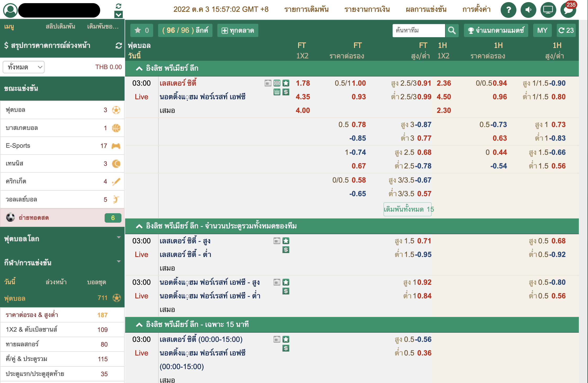The width and height of the screenshot is (588, 383).
Task: Click the MY odds type button
Action: (x=542, y=30)
